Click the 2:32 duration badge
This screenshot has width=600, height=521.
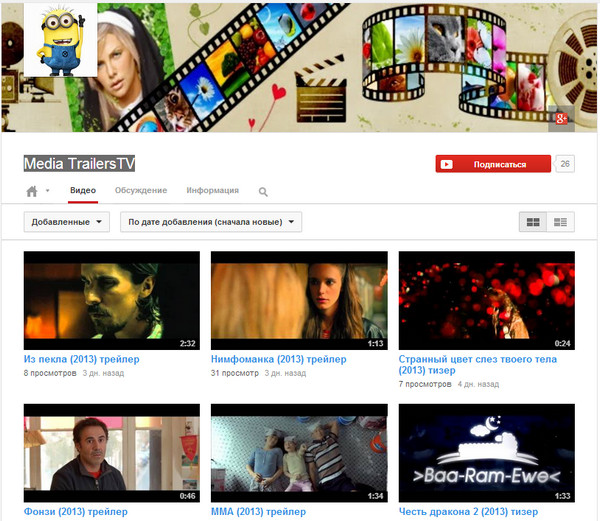pos(188,344)
